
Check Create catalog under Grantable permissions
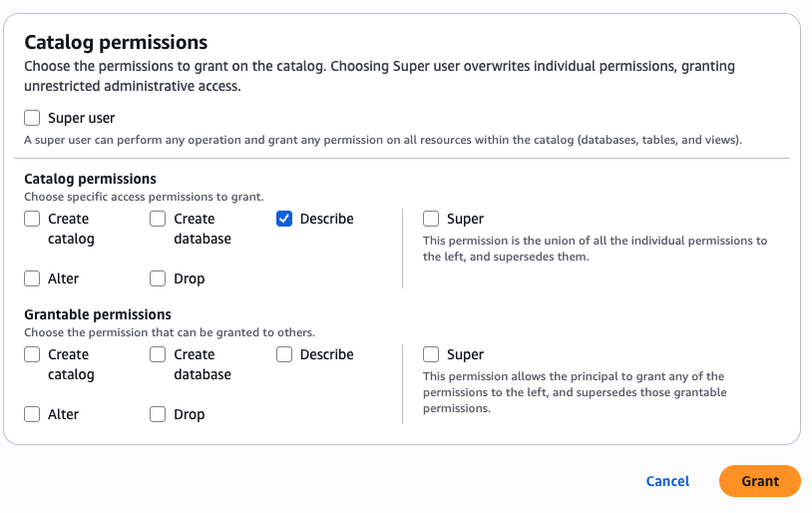click(33, 354)
